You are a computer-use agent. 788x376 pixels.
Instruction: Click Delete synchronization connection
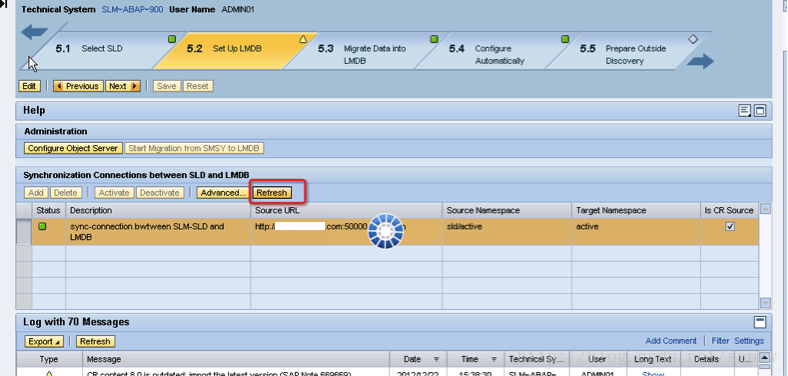(65, 193)
